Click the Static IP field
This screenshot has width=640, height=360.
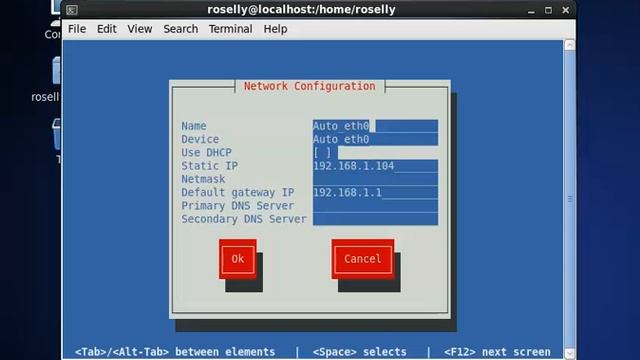tap(376, 166)
